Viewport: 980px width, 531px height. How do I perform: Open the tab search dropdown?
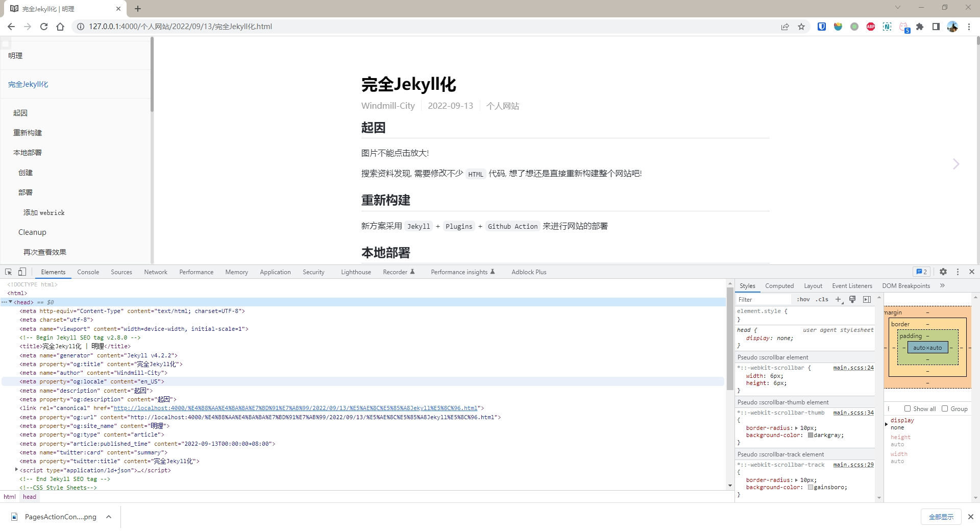point(897,7)
